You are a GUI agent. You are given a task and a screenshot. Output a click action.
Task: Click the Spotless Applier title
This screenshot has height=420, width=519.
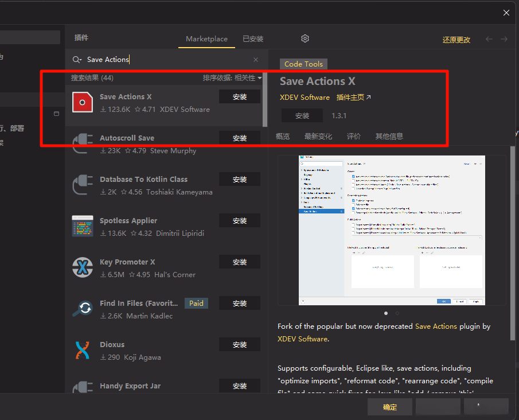(x=128, y=220)
